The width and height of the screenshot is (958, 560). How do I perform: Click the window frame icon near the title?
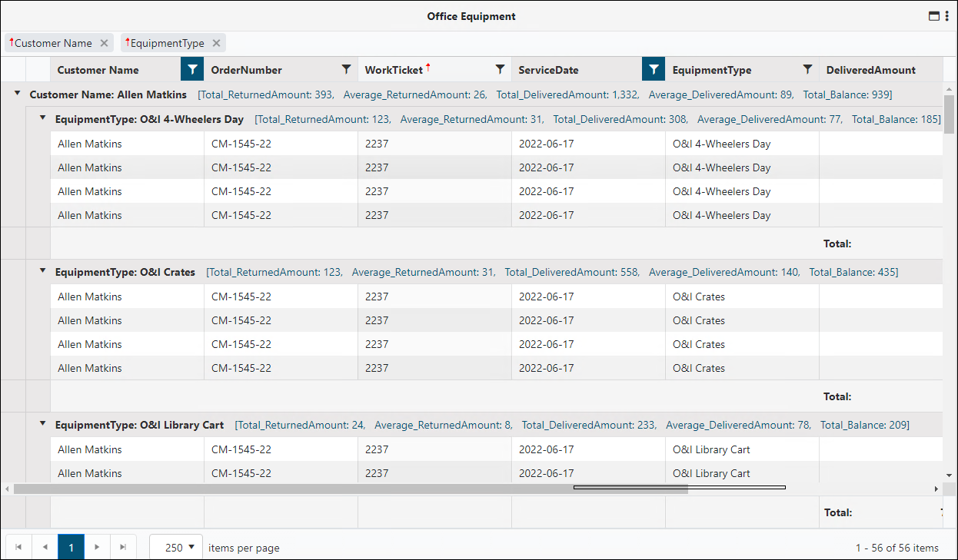933,15
